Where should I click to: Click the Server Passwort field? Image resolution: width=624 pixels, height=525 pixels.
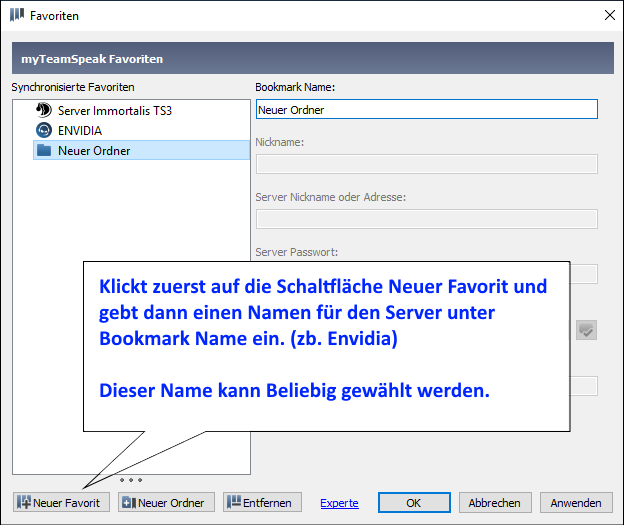(584, 273)
